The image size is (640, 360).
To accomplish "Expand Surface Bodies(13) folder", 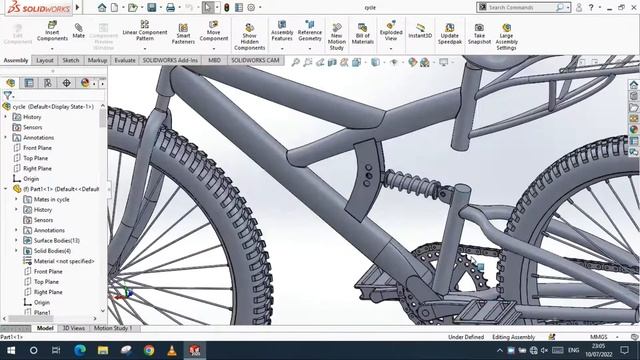I will coord(16,240).
